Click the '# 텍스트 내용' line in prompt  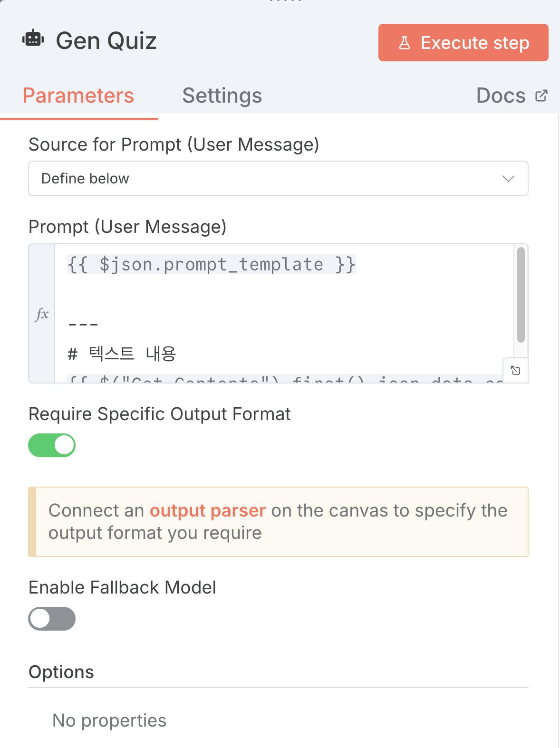click(122, 354)
